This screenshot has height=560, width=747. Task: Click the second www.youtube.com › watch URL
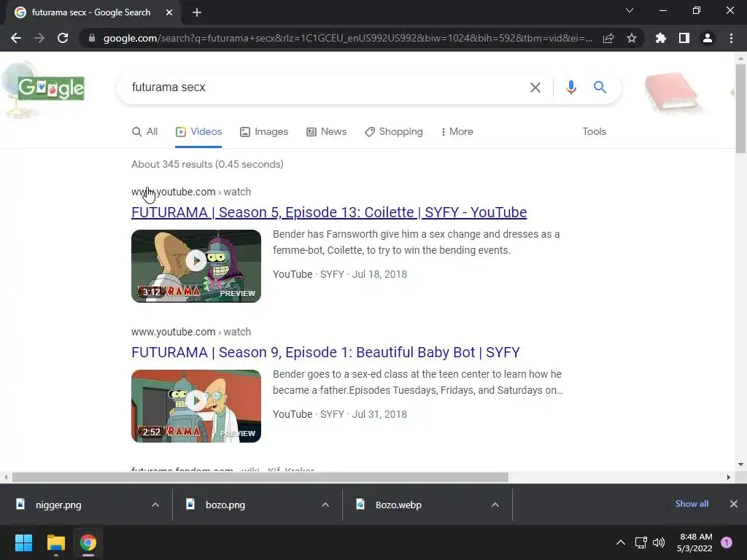click(x=191, y=332)
